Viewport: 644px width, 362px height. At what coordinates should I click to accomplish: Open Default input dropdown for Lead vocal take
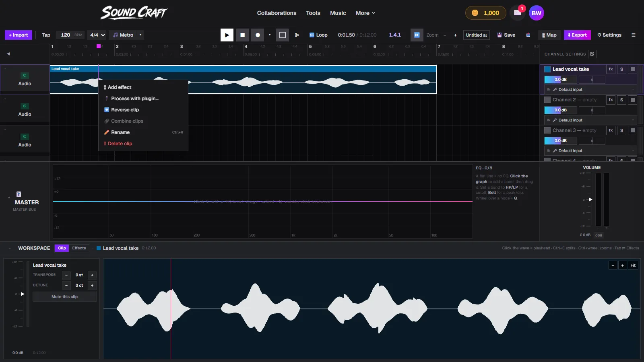(590, 90)
